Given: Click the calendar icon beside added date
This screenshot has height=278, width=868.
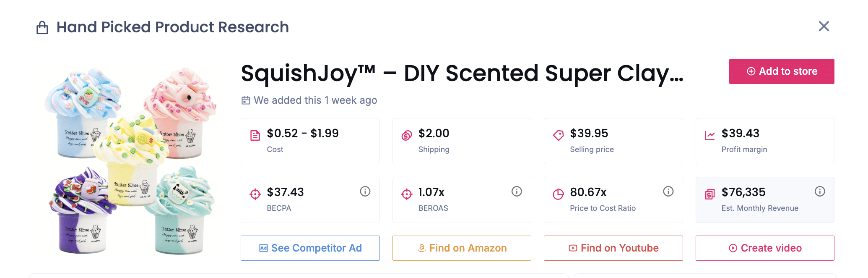Looking at the screenshot, I should [x=246, y=100].
